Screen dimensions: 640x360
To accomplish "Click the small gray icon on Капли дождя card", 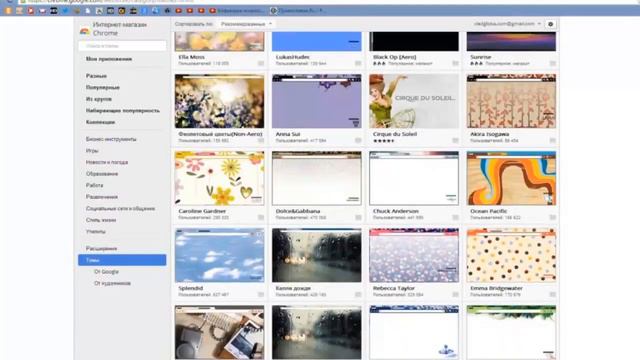I will pos(358,294).
